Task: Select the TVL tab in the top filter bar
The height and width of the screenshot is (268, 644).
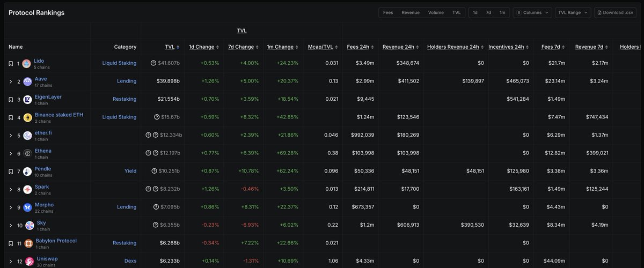Action: pos(456,12)
